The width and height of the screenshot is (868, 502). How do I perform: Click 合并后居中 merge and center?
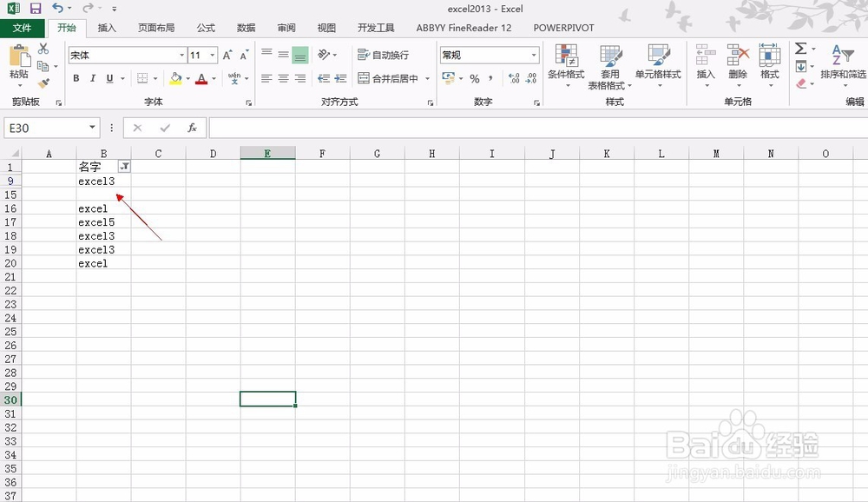pyautogui.click(x=388, y=79)
